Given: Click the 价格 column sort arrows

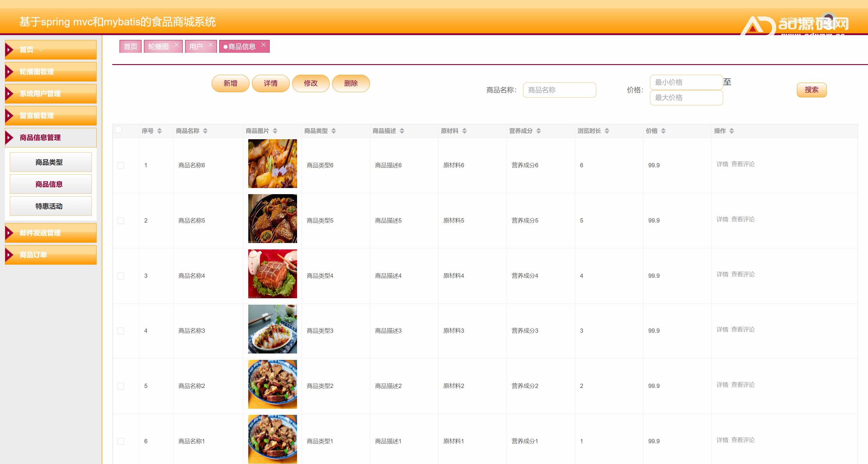Looking at the screenshot, I should click(x=663, y=131).
